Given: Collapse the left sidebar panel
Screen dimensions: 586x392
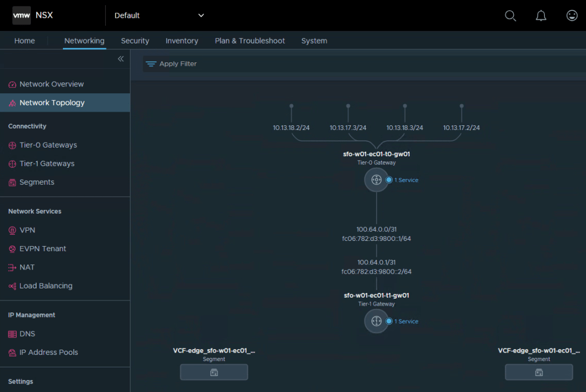Looking at the screenshot, I should pyautogui.click(x=121, y=59).
